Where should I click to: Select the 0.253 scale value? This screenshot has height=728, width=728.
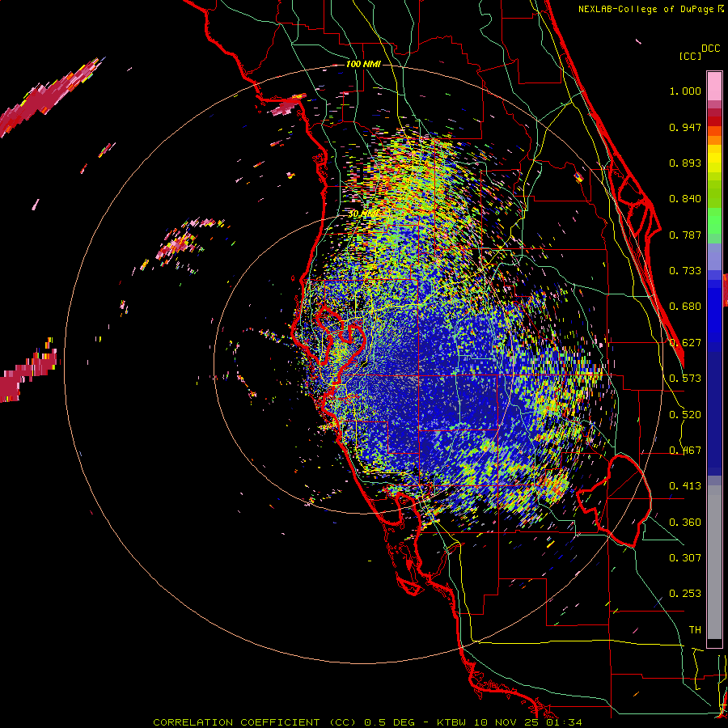[x=685, y=594]
